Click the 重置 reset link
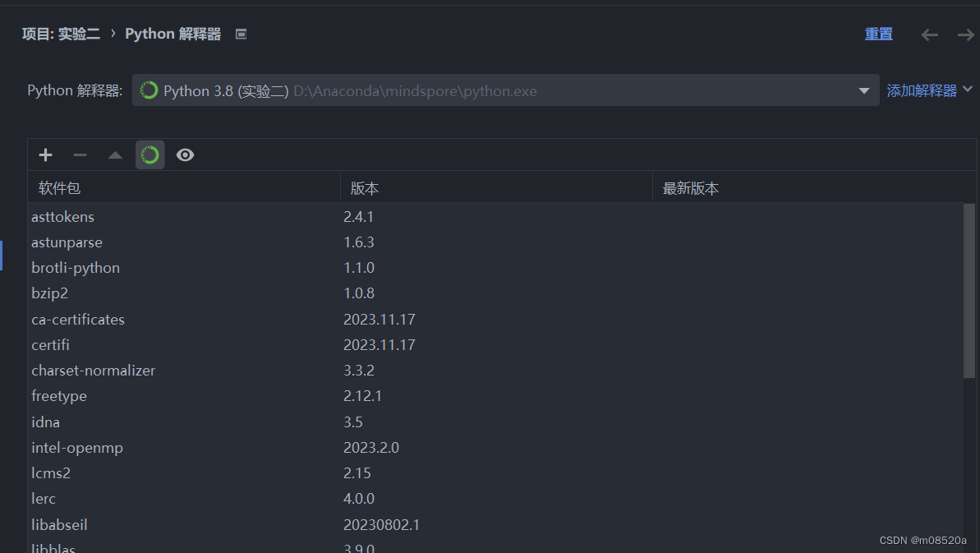 point(878,35)
